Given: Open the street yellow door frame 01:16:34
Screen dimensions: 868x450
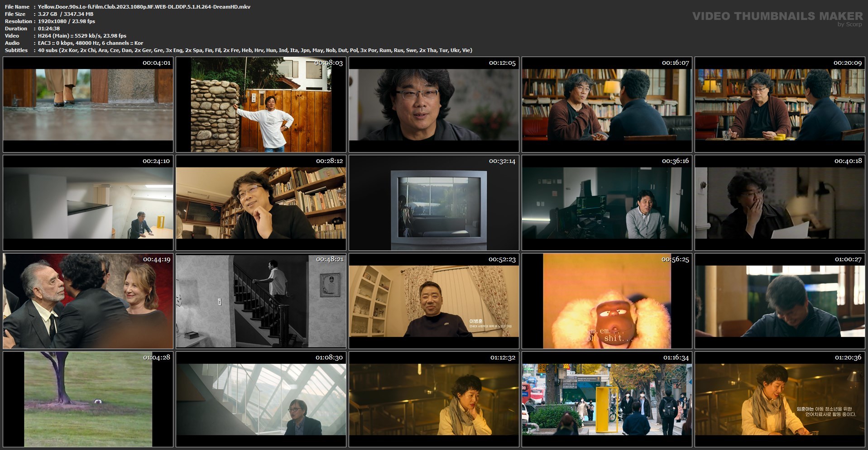Looking at the screenshot, I should pyautogui.click(x=607, y=399).
